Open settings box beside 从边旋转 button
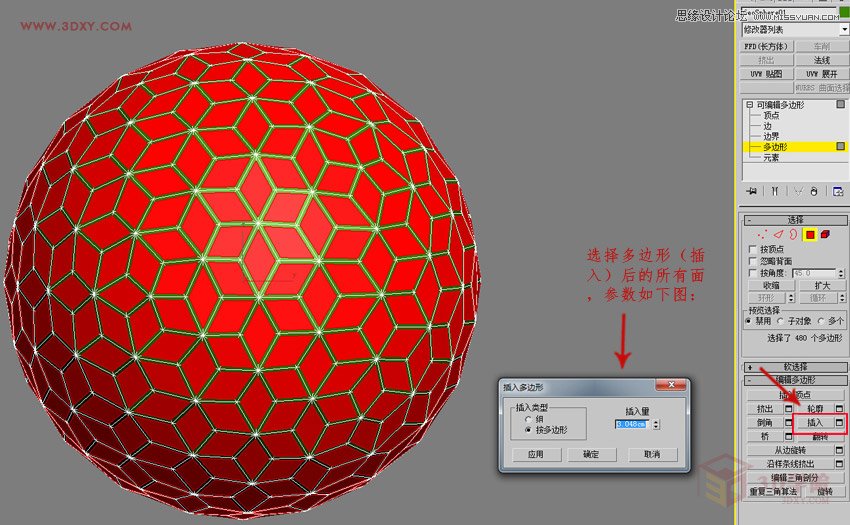The image size is (850, 525). (840, 450)
